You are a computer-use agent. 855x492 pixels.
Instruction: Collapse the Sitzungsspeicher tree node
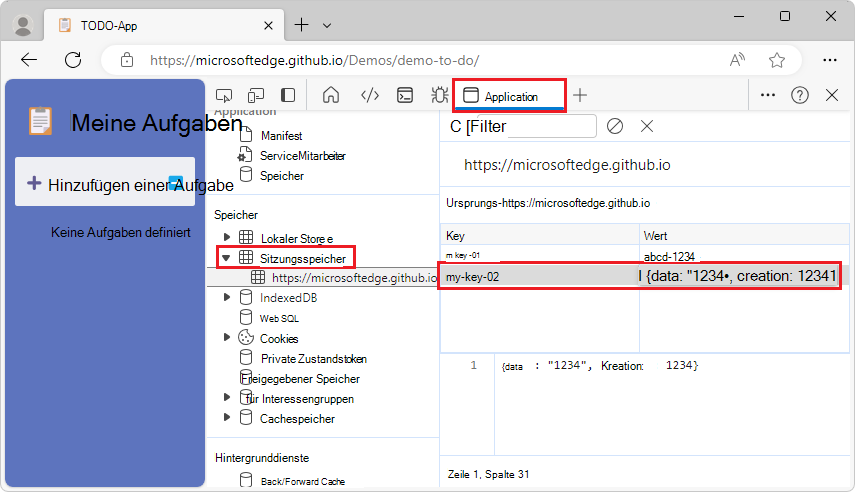coord(227,258)
